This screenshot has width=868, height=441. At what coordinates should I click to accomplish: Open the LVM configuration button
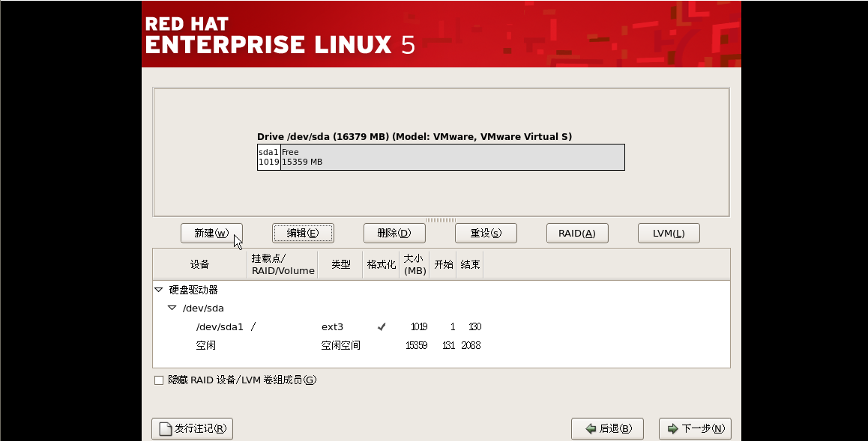coord(668,234)
